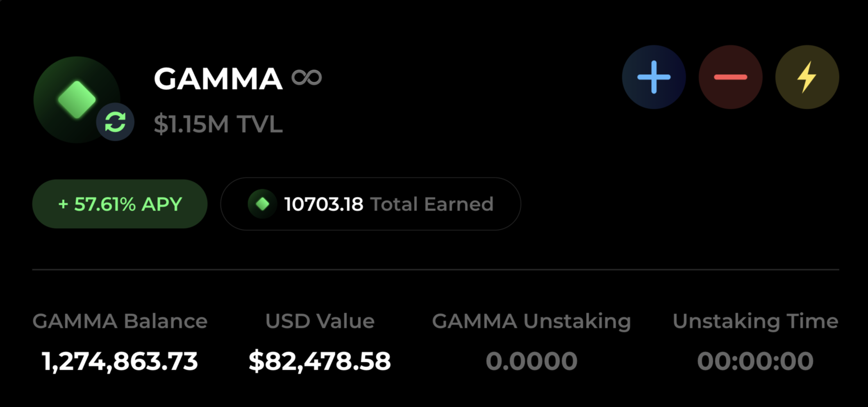Select the 1,274,863.73 balance value
This screenshot has height=407, width=868.
tap(120, 361)
